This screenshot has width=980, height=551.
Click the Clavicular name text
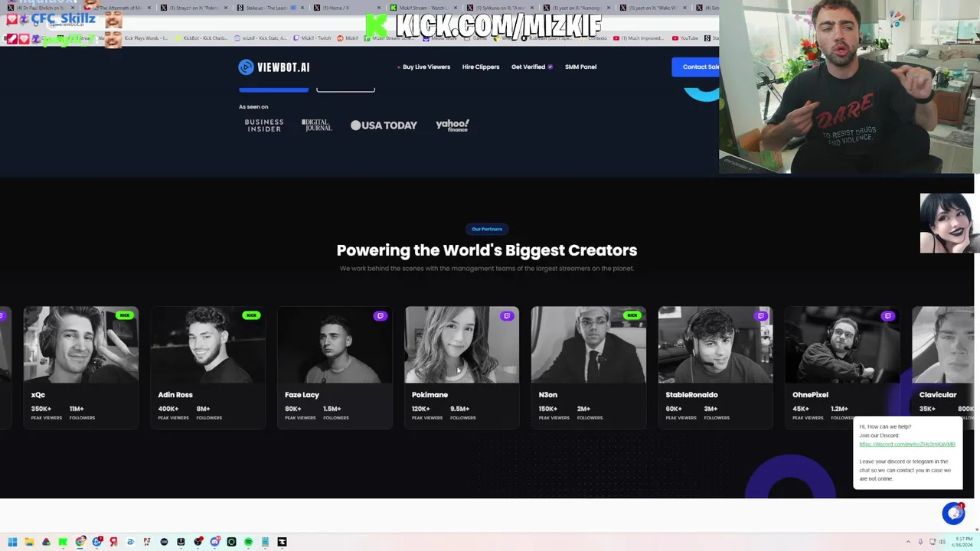click(938, 395)
